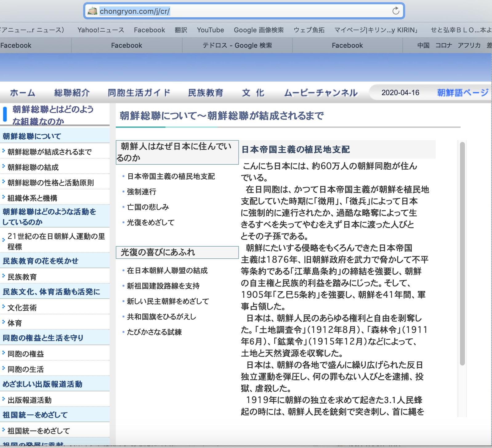Open sidebar link 祖国統一をめざして
492x448 pixels.
click(38, 431)
